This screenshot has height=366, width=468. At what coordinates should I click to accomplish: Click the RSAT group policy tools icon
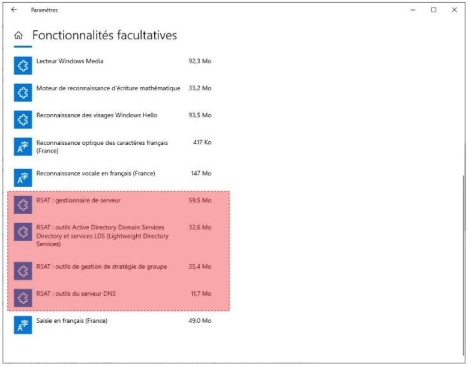click(x=23, y=271)
